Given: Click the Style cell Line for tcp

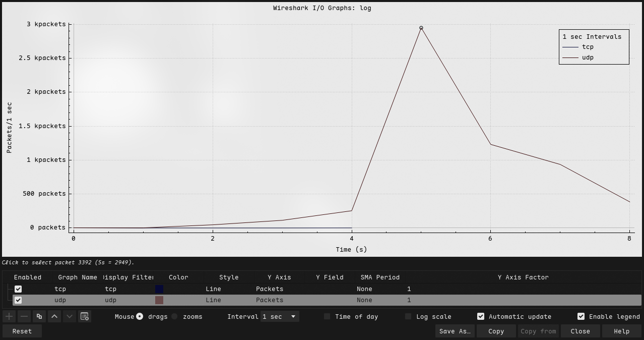Looking at the screenshot, I should tap(213, 289).
